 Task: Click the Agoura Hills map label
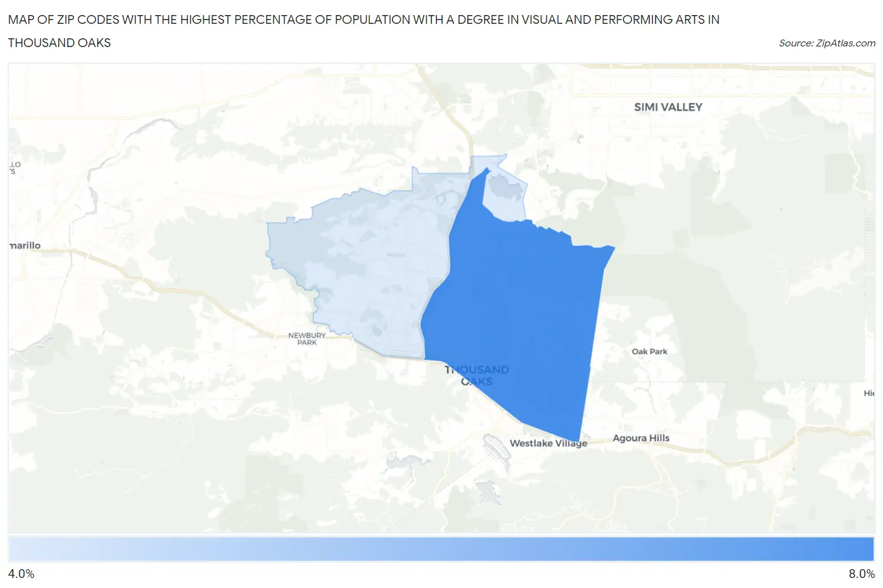coord(641,438)
